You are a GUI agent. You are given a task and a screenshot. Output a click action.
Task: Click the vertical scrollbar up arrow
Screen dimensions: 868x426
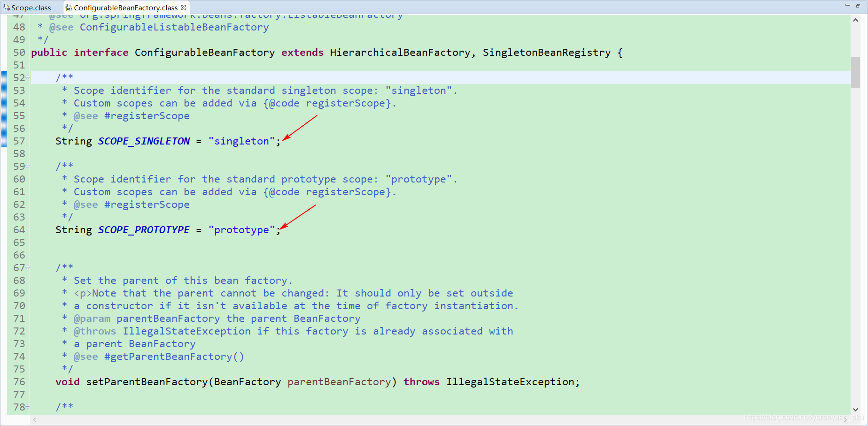[x=855, y=20]
